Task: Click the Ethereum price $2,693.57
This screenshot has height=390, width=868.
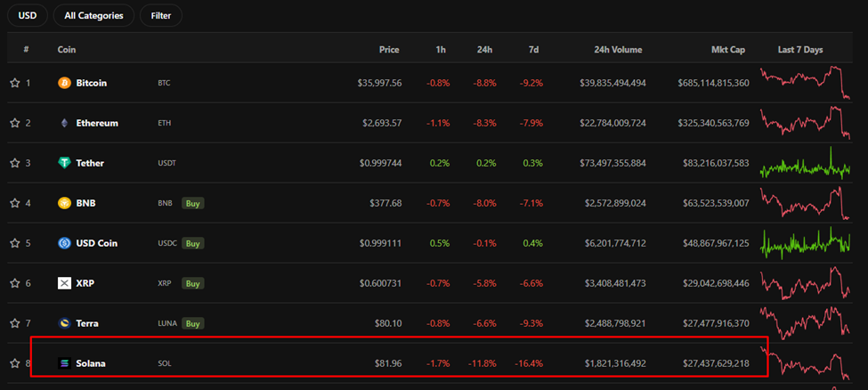Action: pos(382,123)
